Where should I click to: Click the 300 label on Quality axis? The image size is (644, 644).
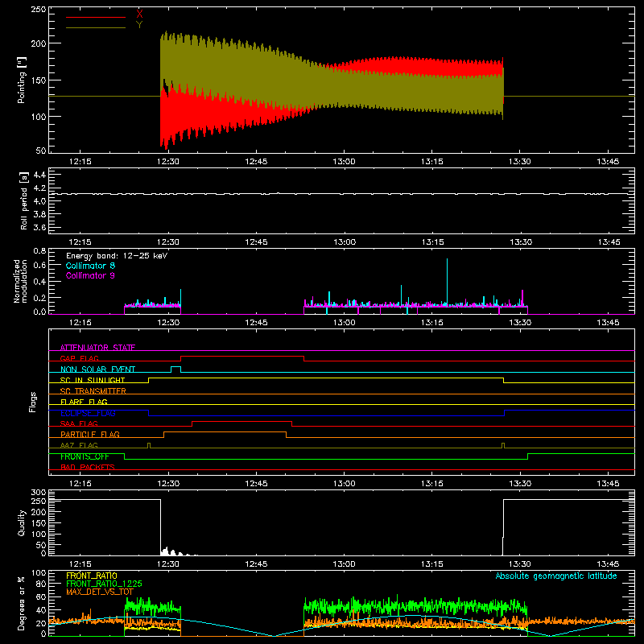point(39,493)
